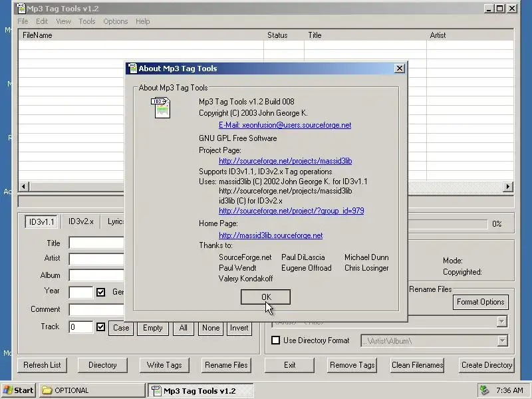Click the Invert selection button
This screenshot has height=399, width=532.
[239, 328]
